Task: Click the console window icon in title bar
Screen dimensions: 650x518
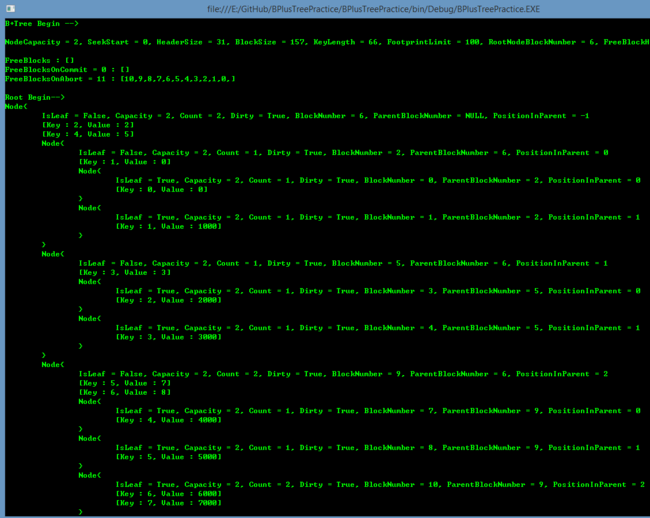Action: point(10,8)
